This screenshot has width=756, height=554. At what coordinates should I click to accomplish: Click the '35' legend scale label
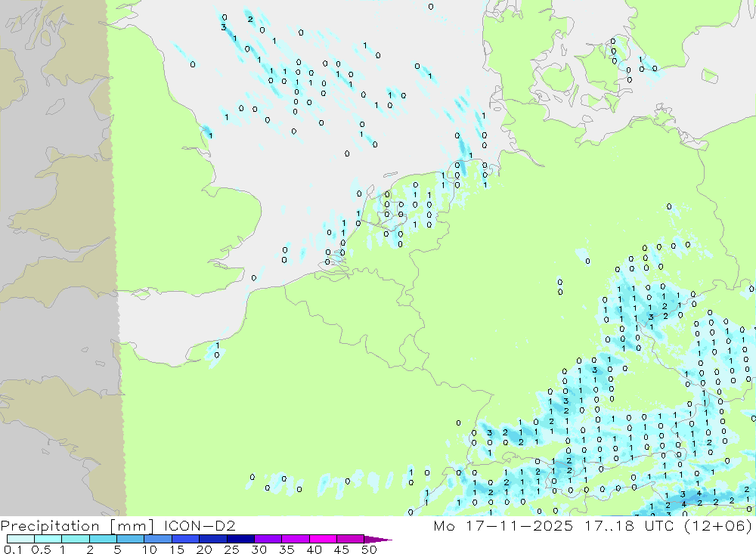(287, 549)
